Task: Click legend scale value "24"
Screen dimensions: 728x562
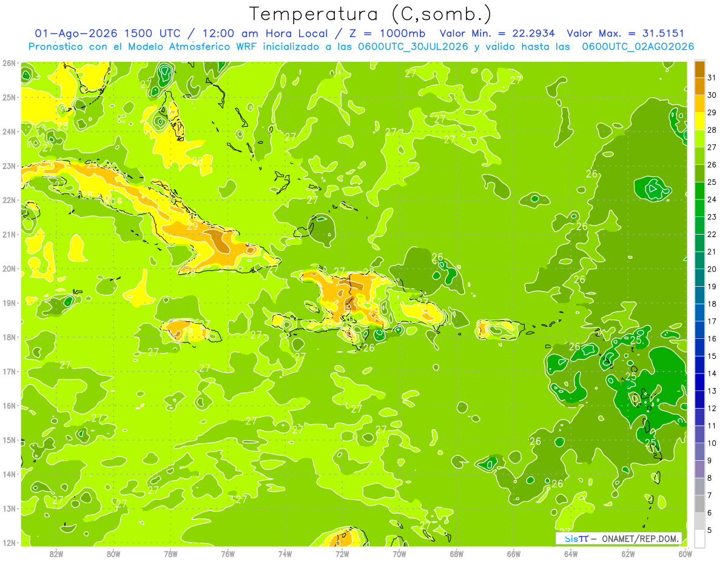Action: (x=712, y=199)
